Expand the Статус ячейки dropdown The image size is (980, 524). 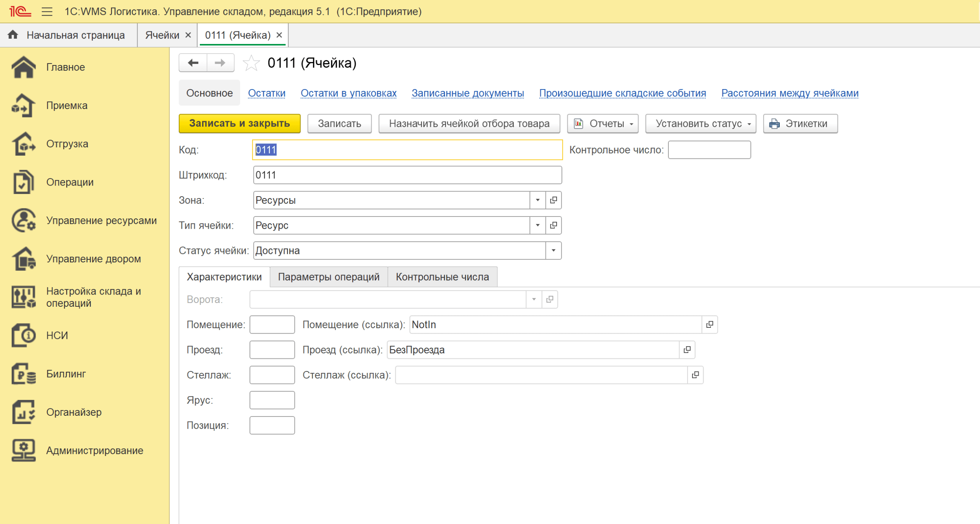click(553, 251)
